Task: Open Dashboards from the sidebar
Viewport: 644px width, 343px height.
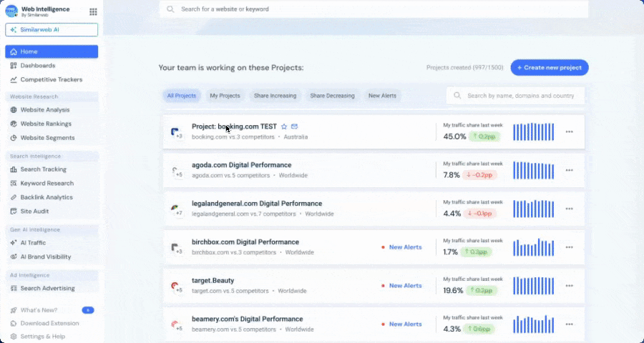Action: coord(37,66)
